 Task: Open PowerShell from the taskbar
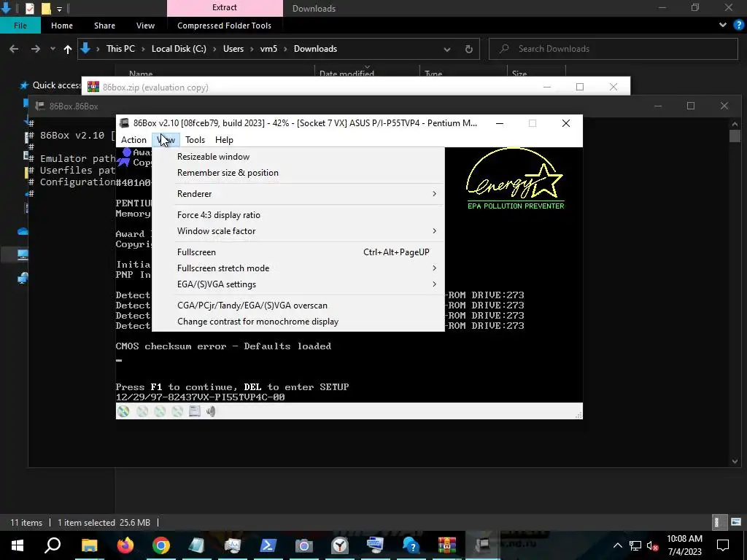pyautogui.click(x=268, y=545)
